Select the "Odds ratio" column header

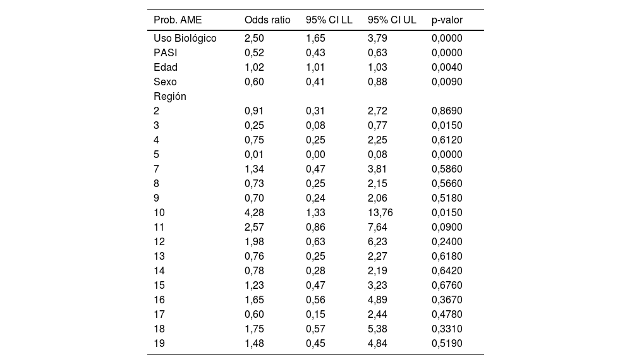[x=267, y=20]
